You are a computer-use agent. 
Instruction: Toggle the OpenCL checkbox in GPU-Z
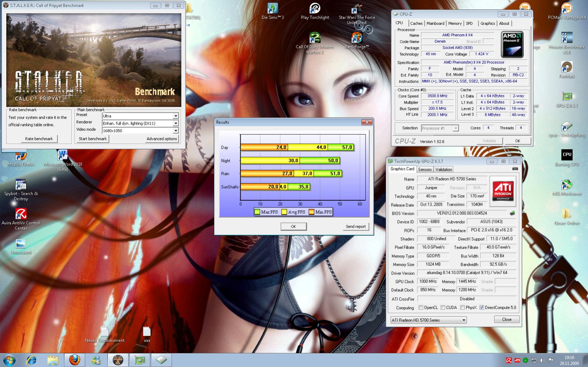coord(421,308)
